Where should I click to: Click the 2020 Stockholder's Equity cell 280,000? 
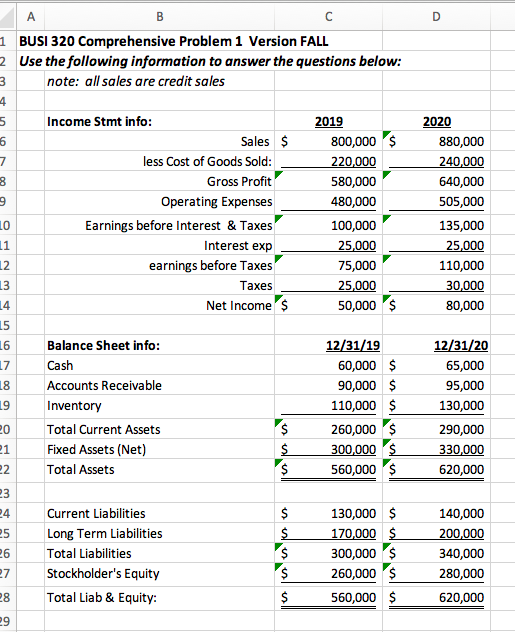tap(436, 574)
